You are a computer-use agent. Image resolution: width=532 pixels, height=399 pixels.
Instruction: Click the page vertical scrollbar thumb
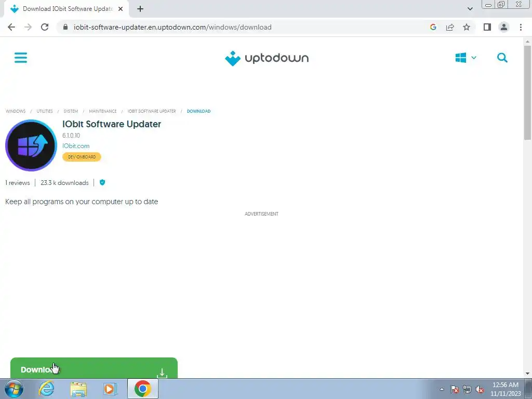click(x=527, y=92)
